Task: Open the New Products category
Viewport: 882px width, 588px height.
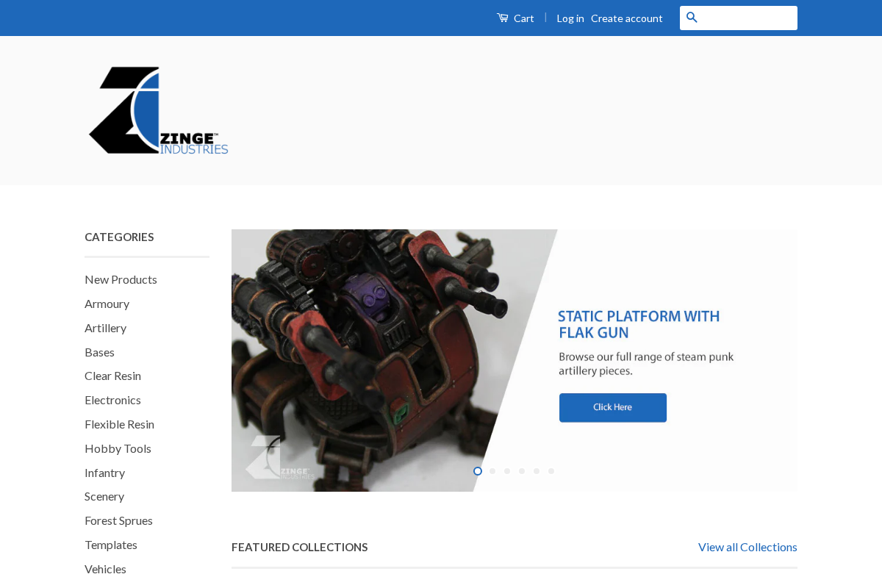Action: coord(121,279)
